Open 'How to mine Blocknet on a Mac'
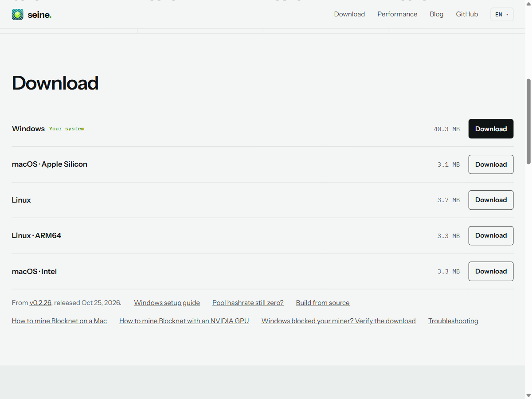Image resolution: width=532 pixels, height=399 pixels. click(x=59, y=321)
